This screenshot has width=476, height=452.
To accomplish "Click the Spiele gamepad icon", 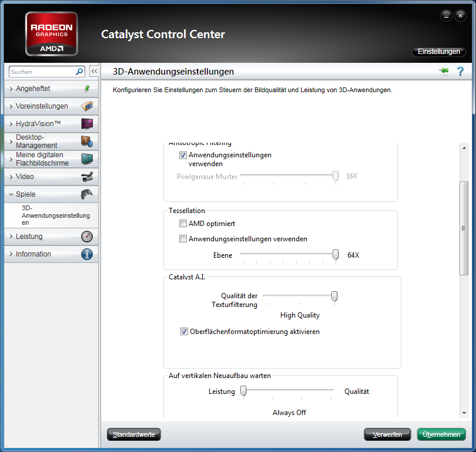I will [x=87, y=194].
